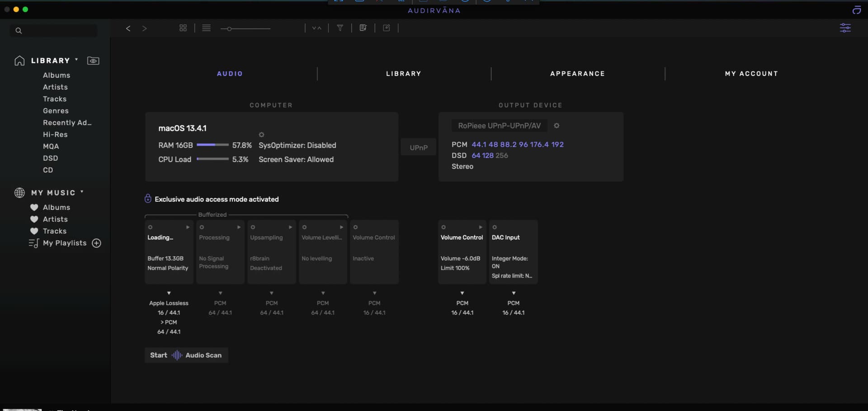This screenshot has height=411, width=868.
Task: Expand arrow below Volume Levelling card
Action: coord(323,293)
